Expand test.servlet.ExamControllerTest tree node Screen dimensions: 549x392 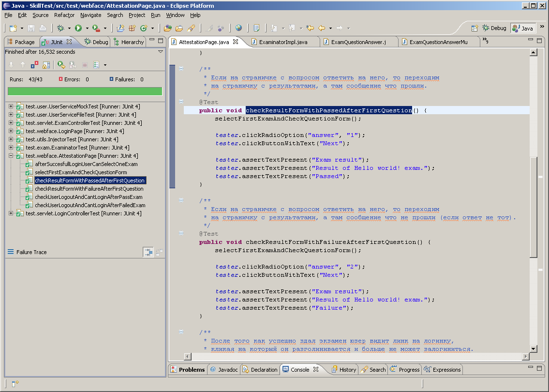coord(11,123)
